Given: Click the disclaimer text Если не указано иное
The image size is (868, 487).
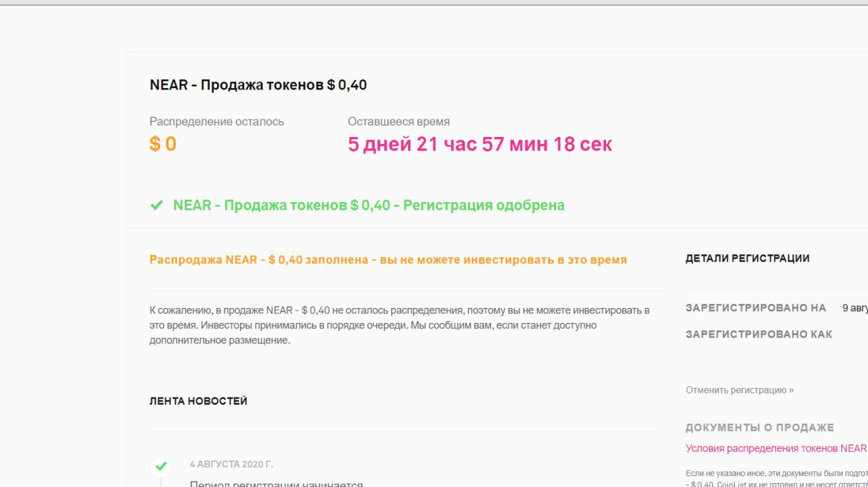Looking at the screenshot, I should pyautogui.click(x=776, y=479).
